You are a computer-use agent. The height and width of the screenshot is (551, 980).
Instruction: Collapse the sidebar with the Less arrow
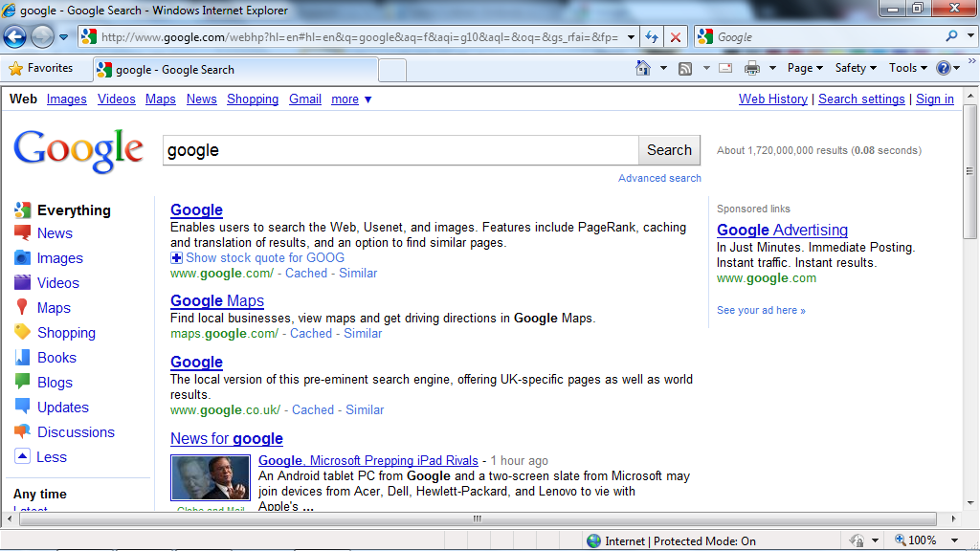(x=23, y=456)
